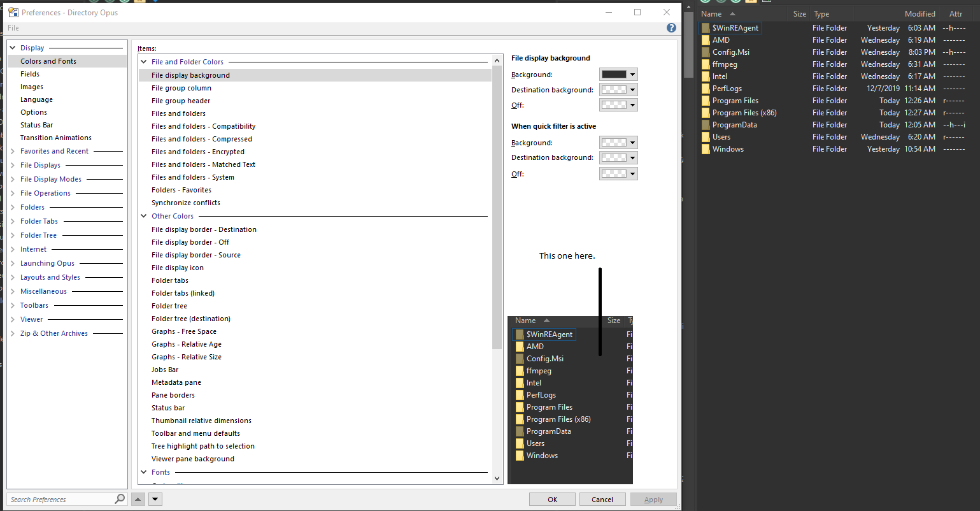Select the Language page under Display
The height and width of the screenshot is (511, 980).
[x=36, y=99]
